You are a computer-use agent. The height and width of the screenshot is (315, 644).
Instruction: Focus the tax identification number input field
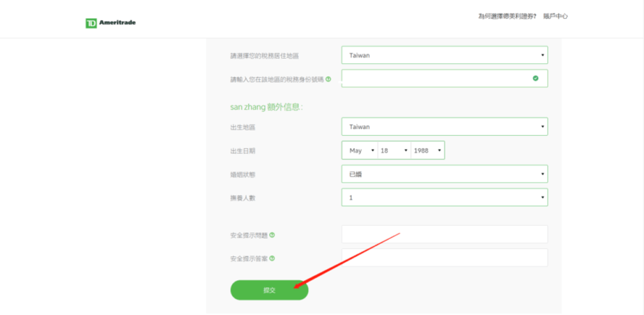(x=445, y=79)
